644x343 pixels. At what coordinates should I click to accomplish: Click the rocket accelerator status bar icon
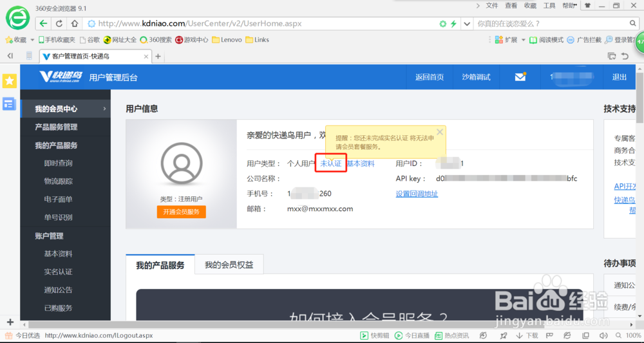point(504,336)
